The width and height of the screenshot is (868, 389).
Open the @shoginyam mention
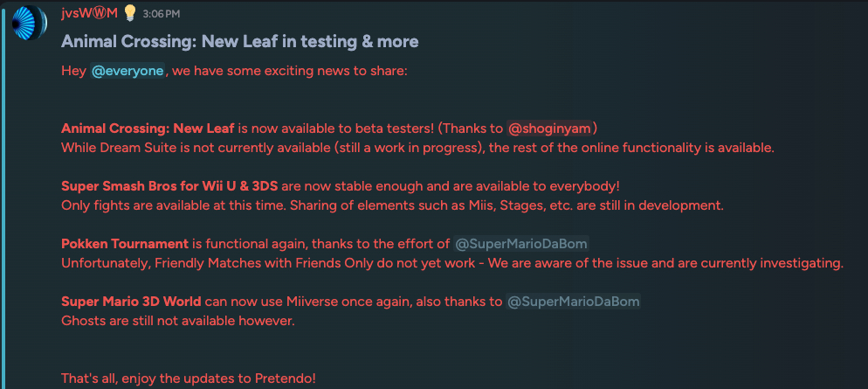coord(549,129)
